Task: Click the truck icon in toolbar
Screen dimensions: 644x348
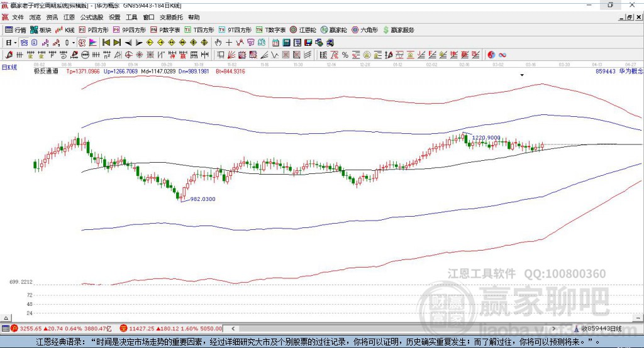Action: point(330,43)
